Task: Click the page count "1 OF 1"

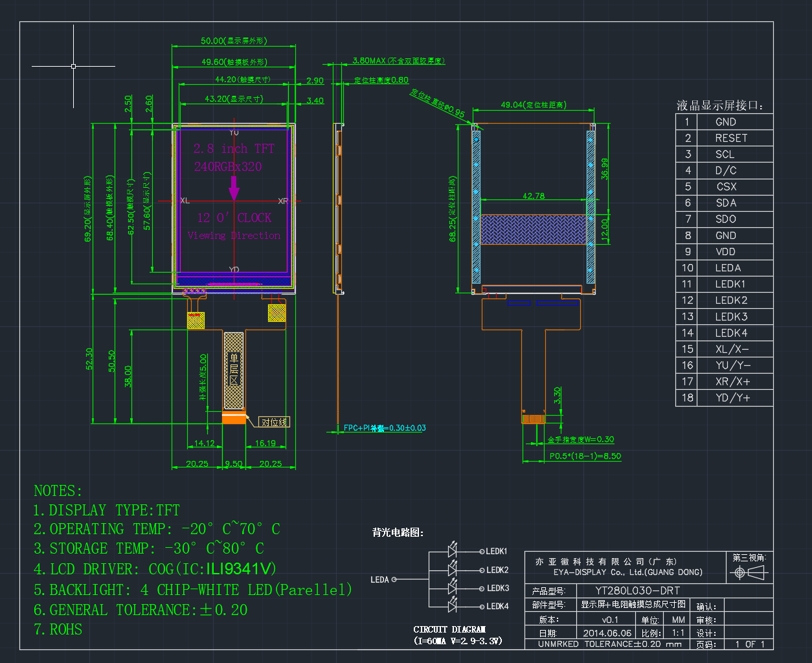Action: tap(750, 644)
